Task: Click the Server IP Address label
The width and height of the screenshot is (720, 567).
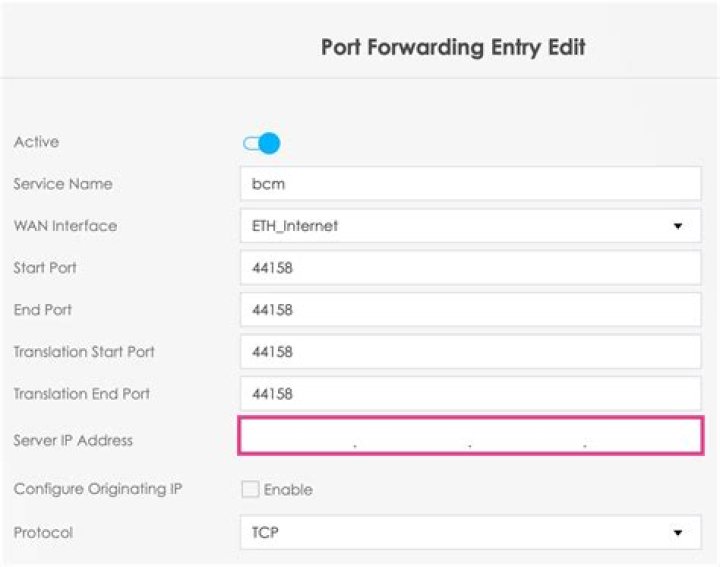Action: 73,440
